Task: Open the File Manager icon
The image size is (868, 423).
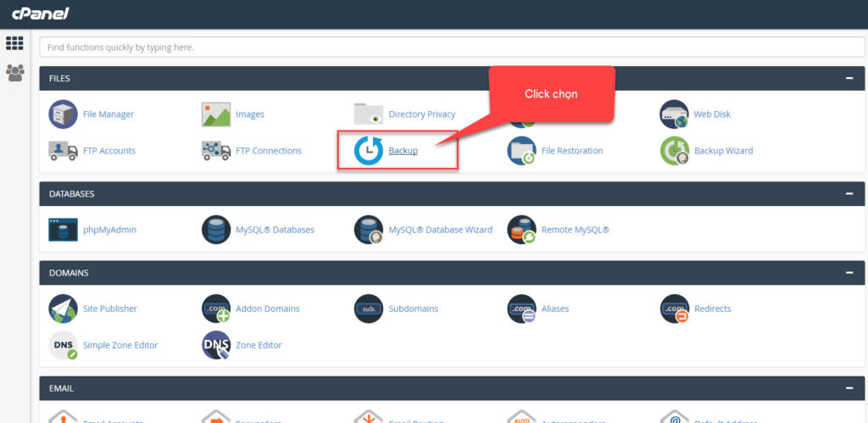Action: point(63,114)
